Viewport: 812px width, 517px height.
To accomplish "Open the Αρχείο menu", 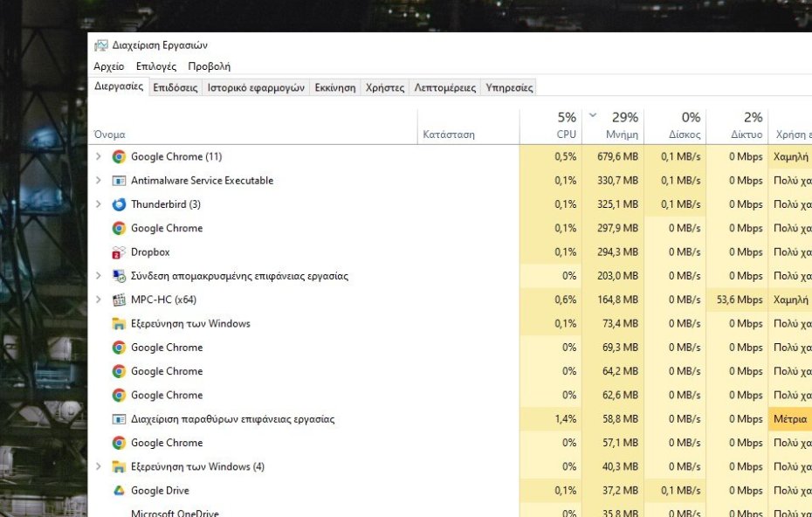I will tap(108, 66).
